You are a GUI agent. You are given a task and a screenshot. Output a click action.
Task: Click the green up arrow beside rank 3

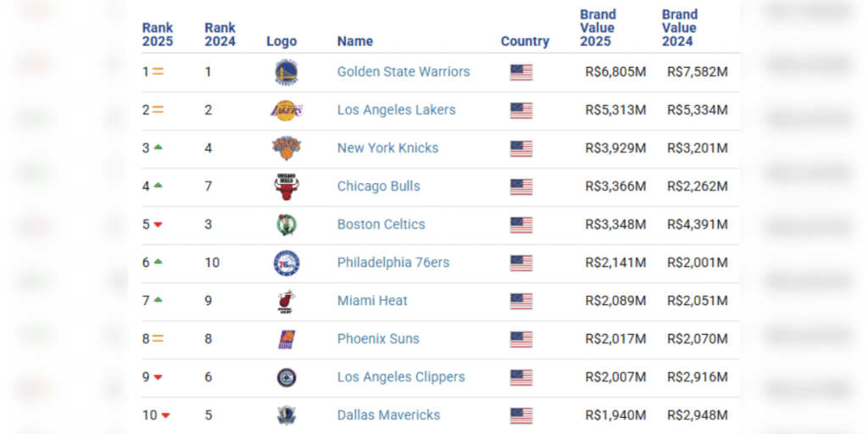pos(158,147)
